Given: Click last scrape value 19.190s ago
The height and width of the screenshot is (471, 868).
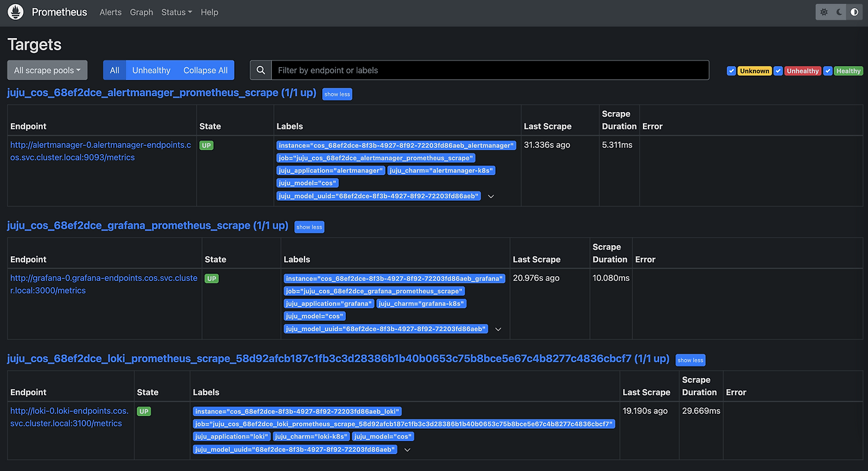Looking at the screenshot, I should pos(646,411).
